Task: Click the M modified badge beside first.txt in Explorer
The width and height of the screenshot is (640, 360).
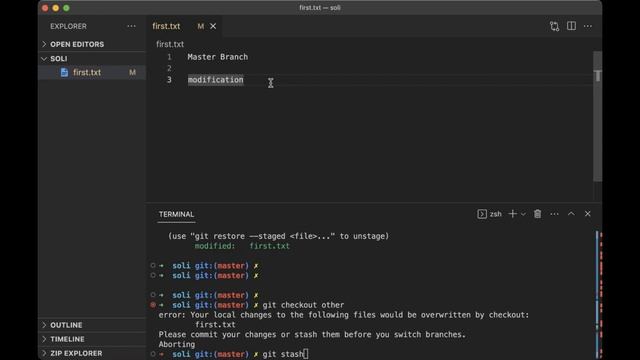Action: tap(132, 72)
